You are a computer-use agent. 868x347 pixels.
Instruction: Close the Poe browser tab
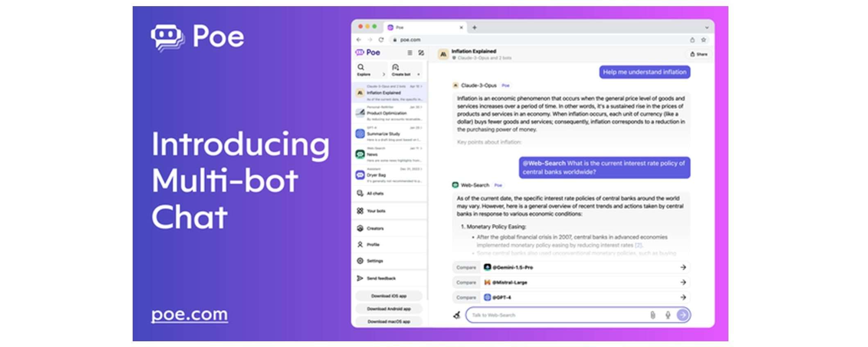click(x=461, y=27)
